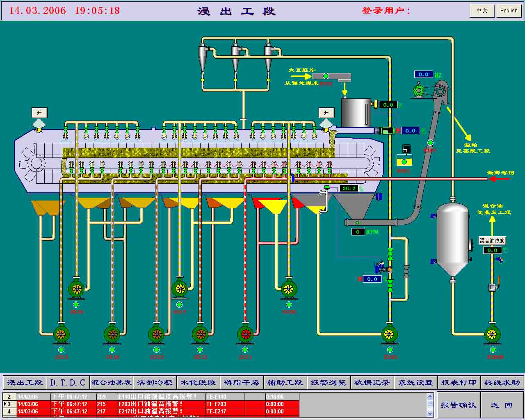
Task: Click the red-impeller circulation pump
Action: [245, 335]
